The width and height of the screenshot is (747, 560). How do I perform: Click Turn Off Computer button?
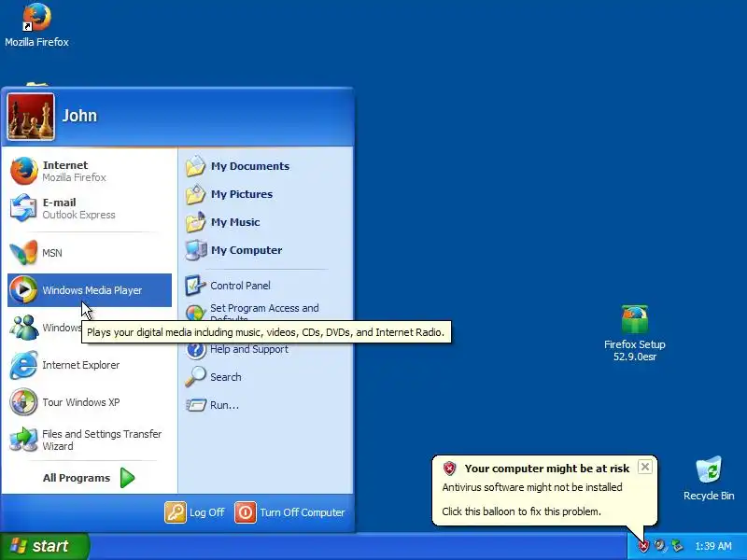pyautogui.click(x=289, y=512)
